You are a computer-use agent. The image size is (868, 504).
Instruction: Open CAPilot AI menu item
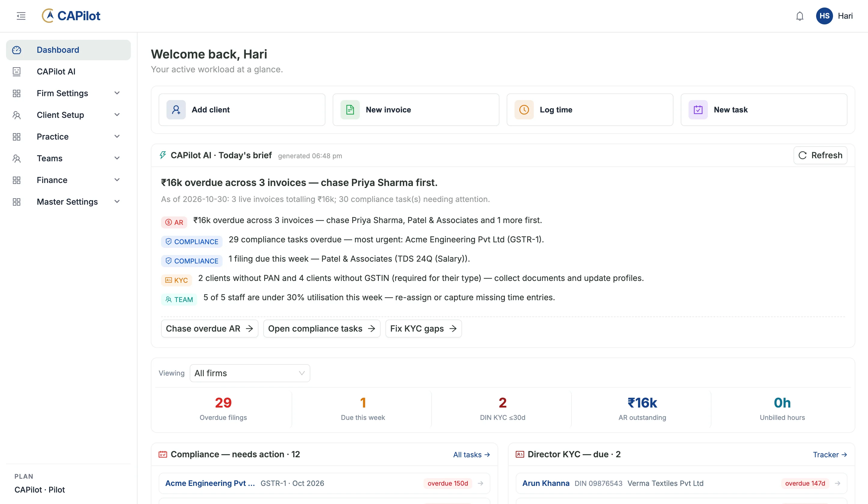pos(68,72)
